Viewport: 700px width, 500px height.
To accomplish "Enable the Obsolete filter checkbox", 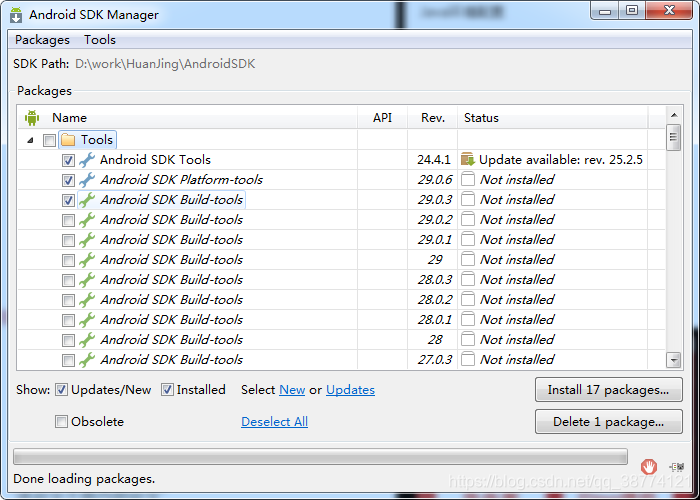I will click(x=61, y=421).
